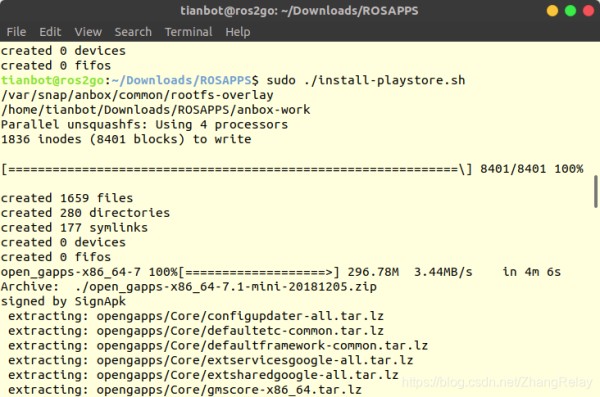The height and width of the screenshot is (397, 600).
Task: Click the window title tianbot@ros2go
Action: [299, 11]
